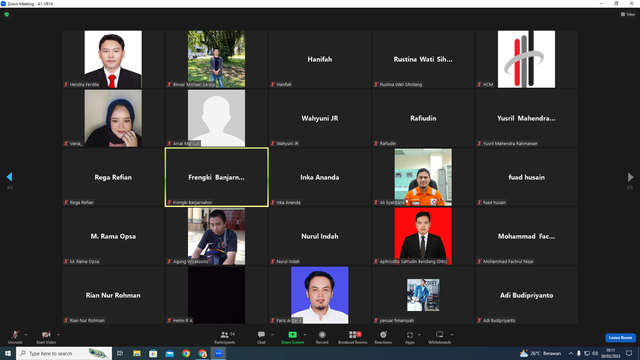Open audio options arrow next to Unmute

(26, 335)
